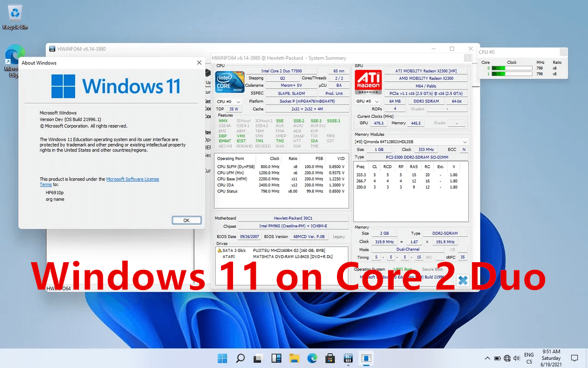Click the Socket P platform field
This screenshot has width=588, height=368.
tap(307, 101)
